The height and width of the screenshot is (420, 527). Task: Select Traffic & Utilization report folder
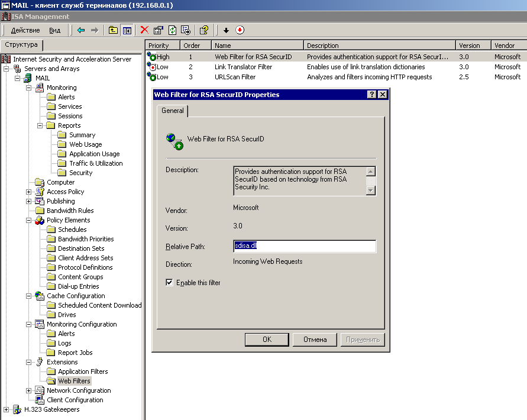tap(96, 163)
